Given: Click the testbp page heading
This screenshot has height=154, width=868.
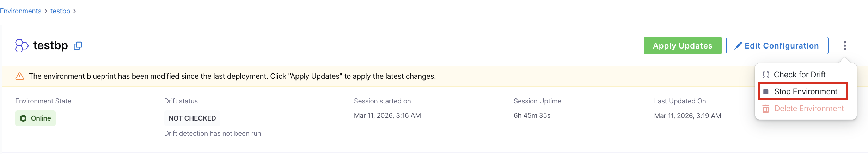Looking at the screenshot, I should [50, 46].
